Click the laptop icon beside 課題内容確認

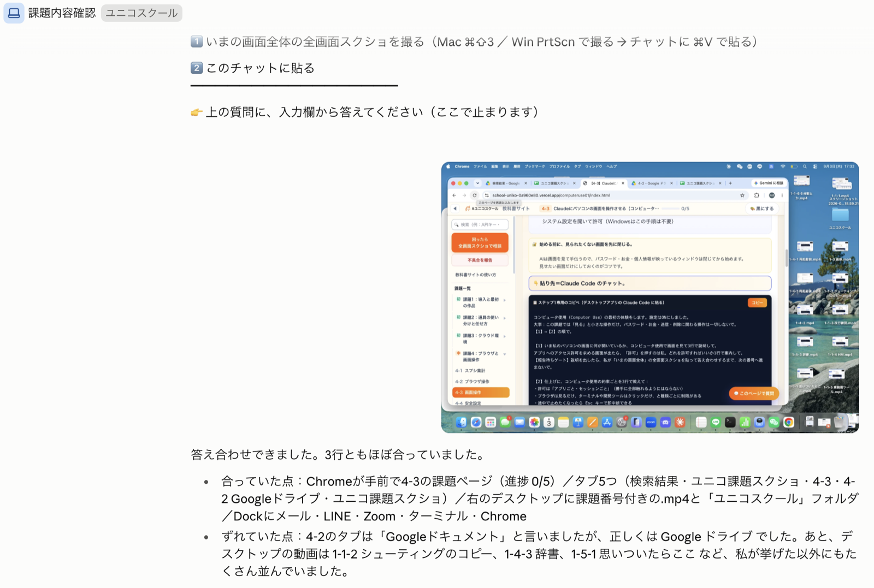14,13
